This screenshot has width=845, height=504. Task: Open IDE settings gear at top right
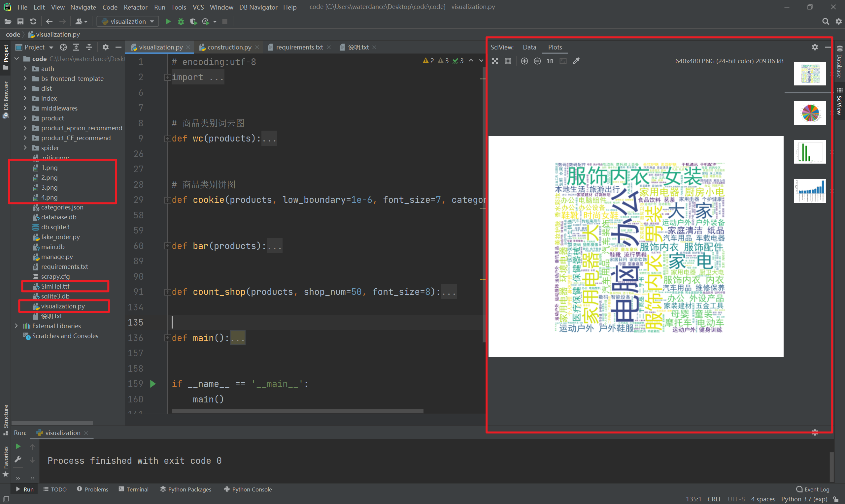pos(838,21)
